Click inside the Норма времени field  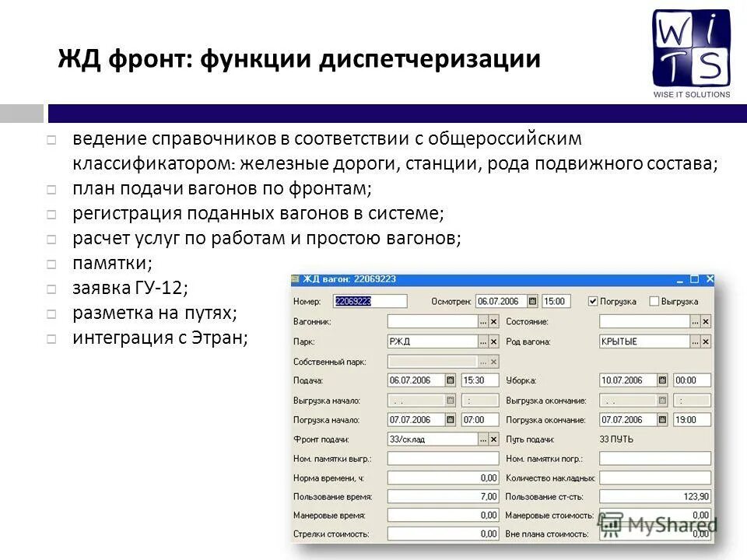click(x=444, y=478)
